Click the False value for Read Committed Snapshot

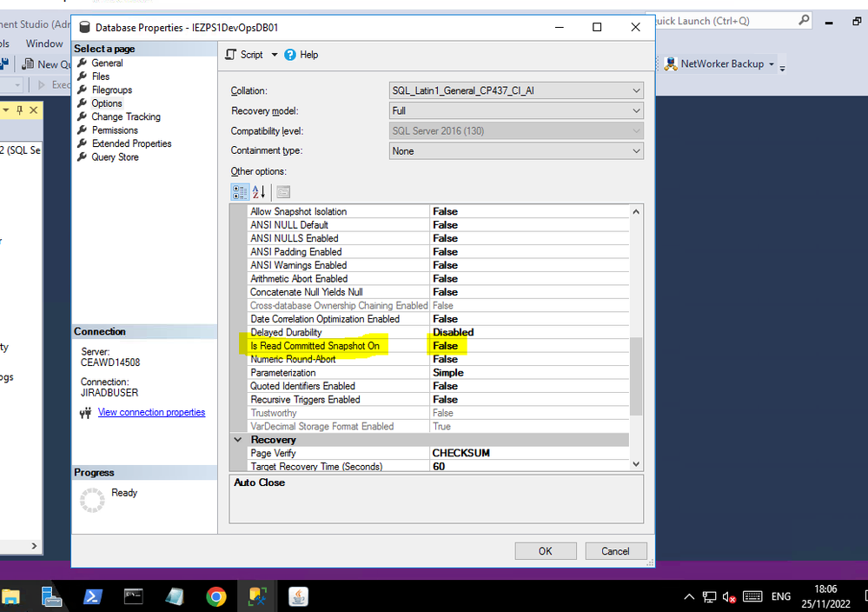pyautogui.click(x=445, y=346)
